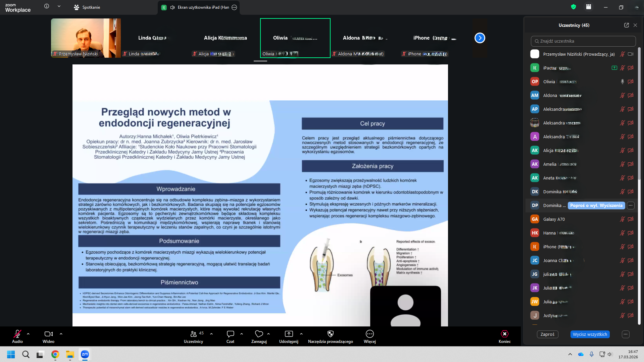Click the green encryption shield icon
644x362 pixels.
pyautogui.click(x=574, y=7)
